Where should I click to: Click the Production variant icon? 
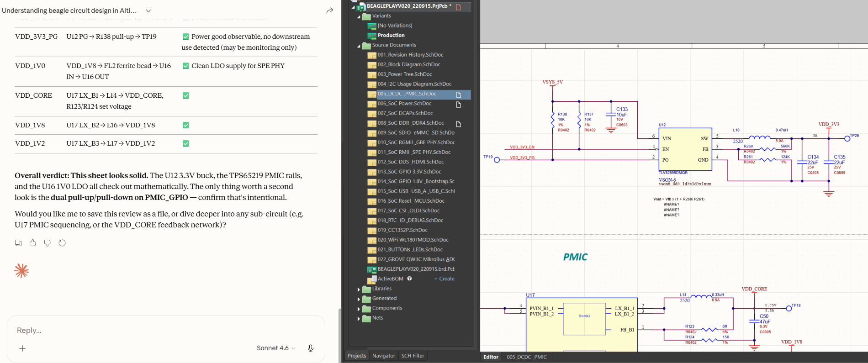coord(372,36)
